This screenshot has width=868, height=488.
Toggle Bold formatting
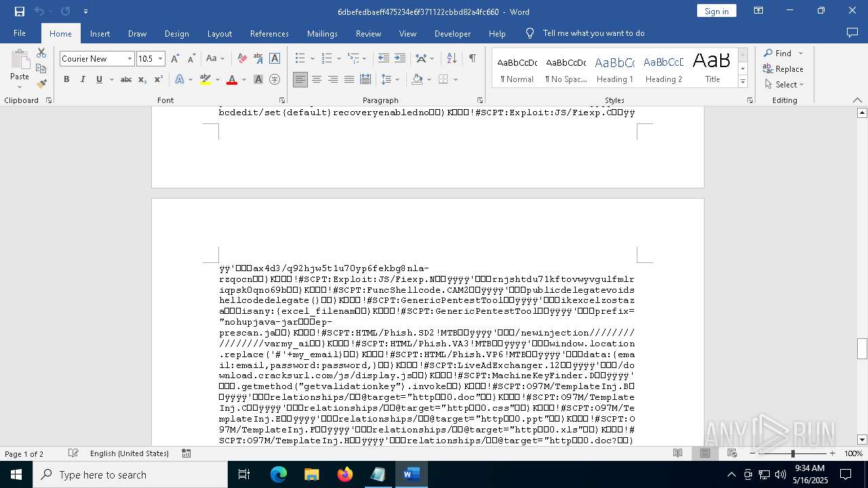tap(66, 79)
